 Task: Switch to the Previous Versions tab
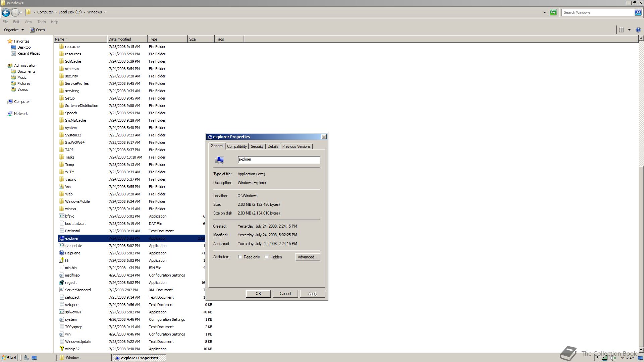pyautogui.click(x=296, y=146)
